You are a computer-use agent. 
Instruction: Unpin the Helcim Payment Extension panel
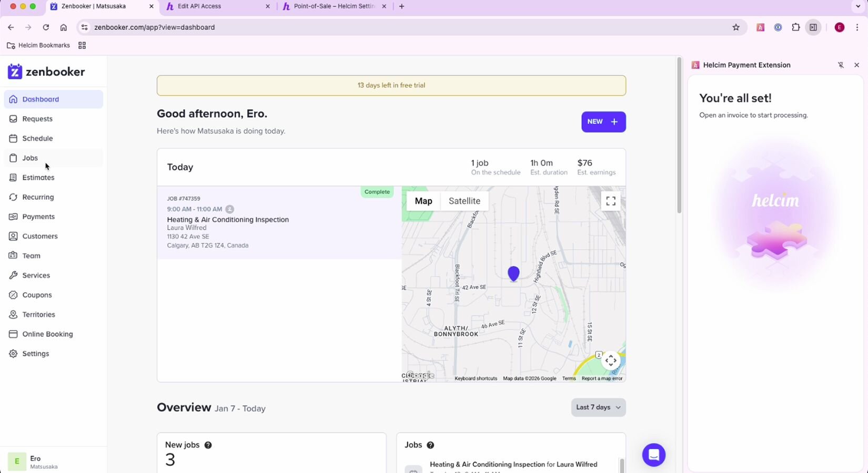tap(841, 65)
